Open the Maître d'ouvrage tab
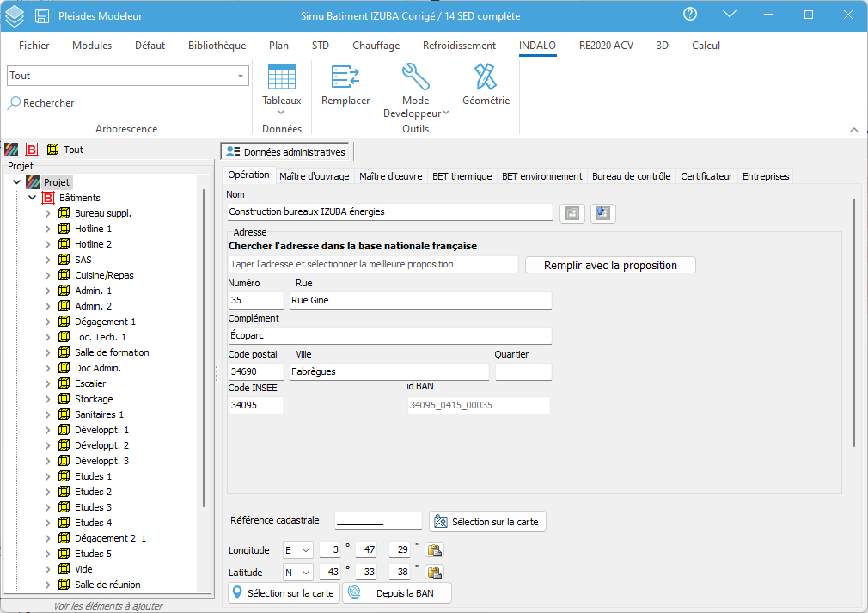Image resolution: width=868 pixels, height=613 pixels. pyautogui.click(x=314, y=176)
